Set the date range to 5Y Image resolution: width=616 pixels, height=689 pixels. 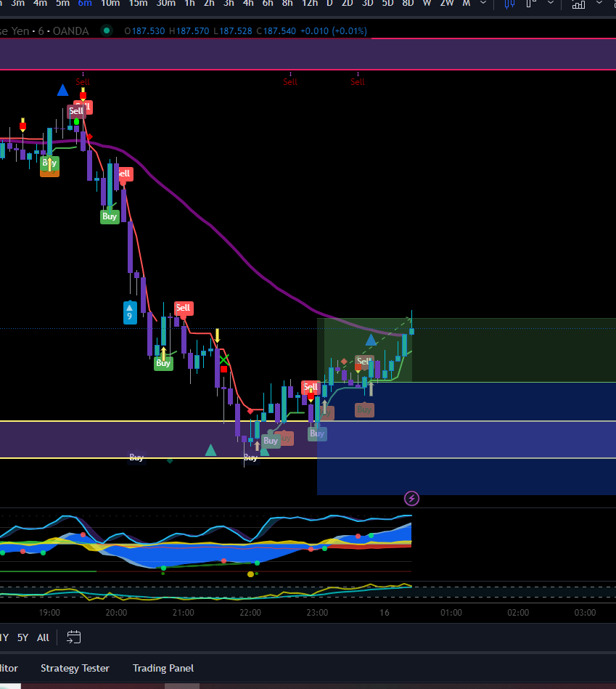[x=22, y=637]
